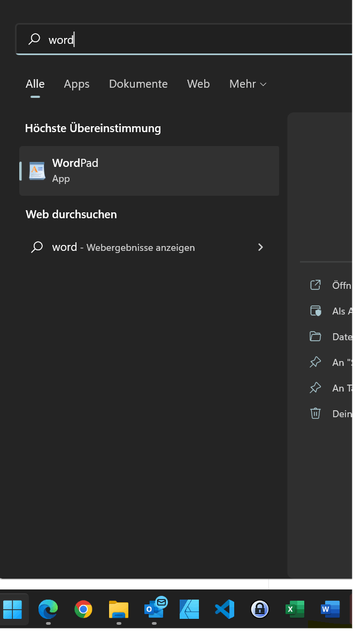Screen dimensions: 362x644
Task: Launch Google Chrome from taskbar
Action: point(83,609)
